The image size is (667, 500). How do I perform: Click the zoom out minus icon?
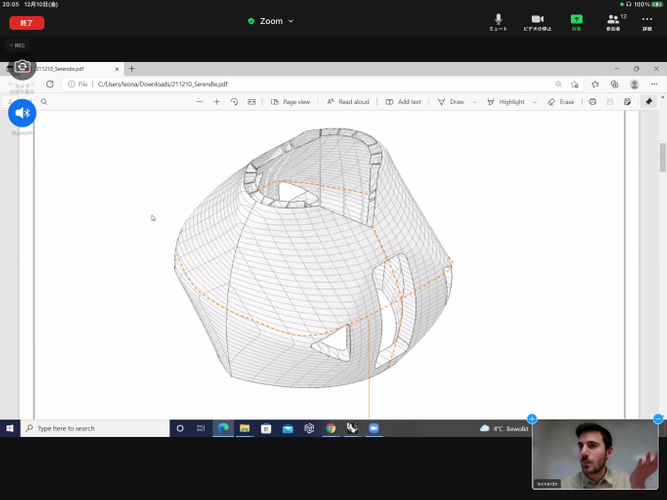tap(199, 102)
